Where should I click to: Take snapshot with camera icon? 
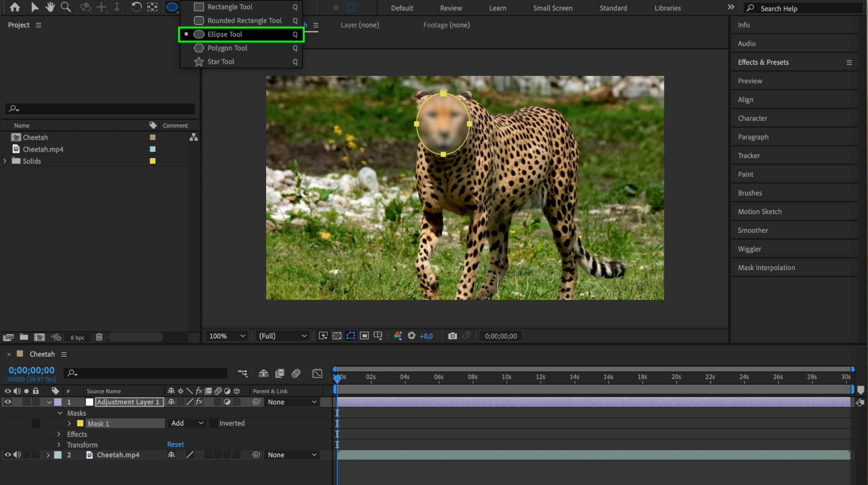(452, 336)
